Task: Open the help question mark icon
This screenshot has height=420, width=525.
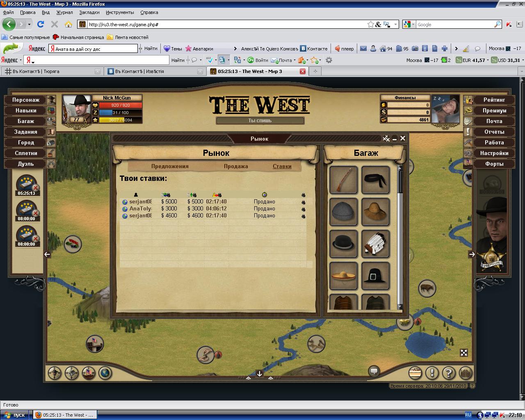Action: [449, 373]
